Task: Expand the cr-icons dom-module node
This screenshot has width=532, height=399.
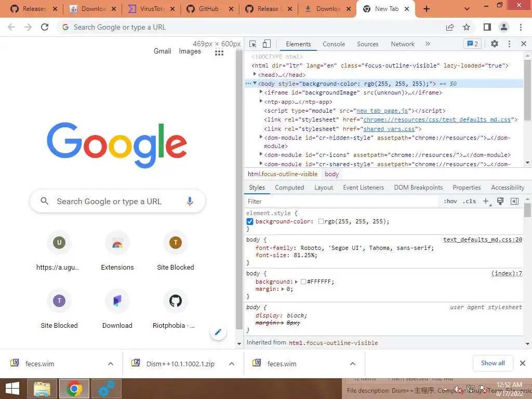Action: [261, 154]
